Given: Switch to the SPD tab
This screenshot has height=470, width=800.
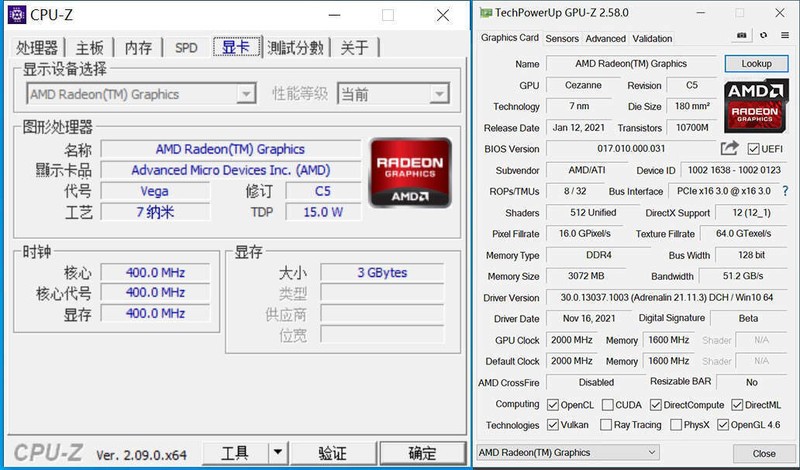Looking at the screenshot, I should click(186, 48).
